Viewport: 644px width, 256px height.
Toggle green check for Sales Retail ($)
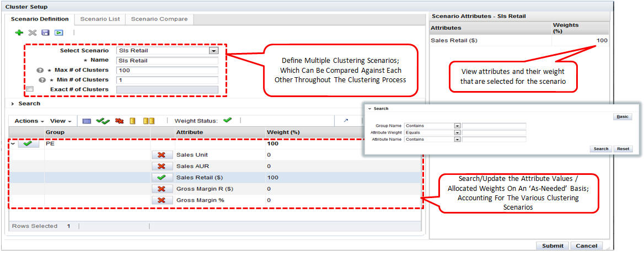162,178
